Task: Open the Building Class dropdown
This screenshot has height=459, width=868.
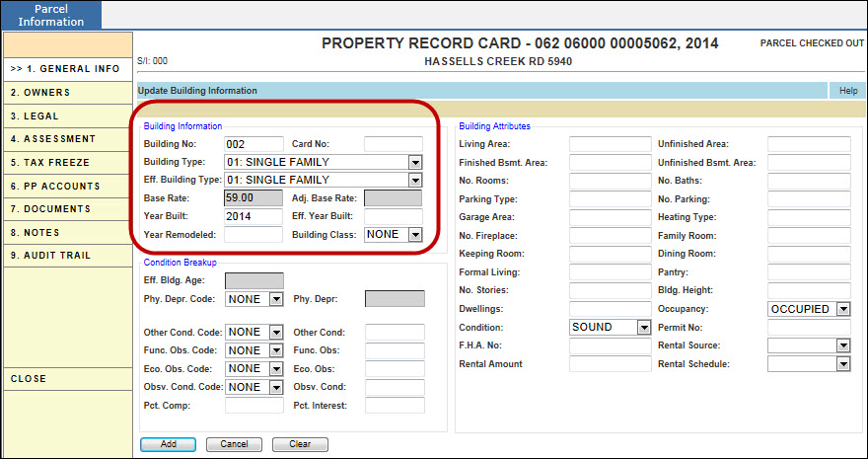Action: pos(415,235)
